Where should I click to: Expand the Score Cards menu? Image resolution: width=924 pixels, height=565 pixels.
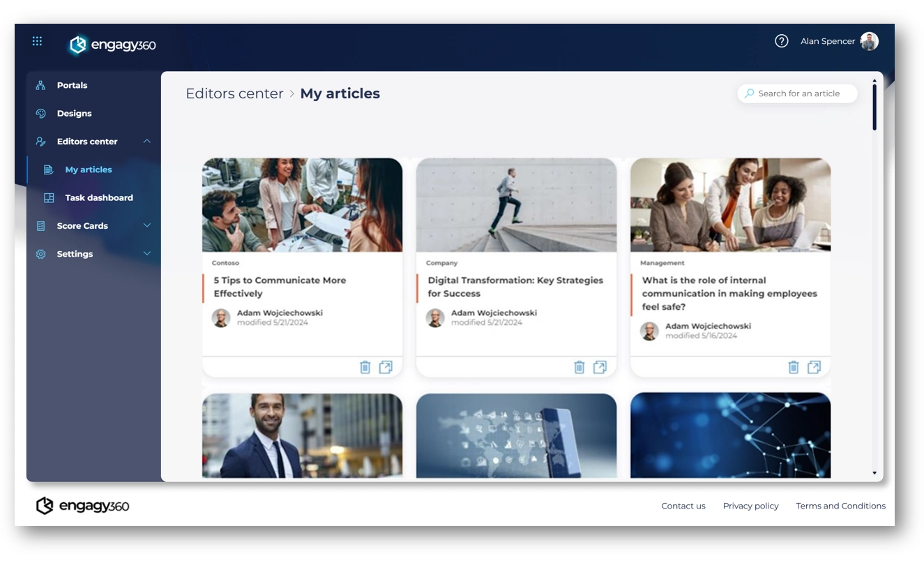click(146, 226)
